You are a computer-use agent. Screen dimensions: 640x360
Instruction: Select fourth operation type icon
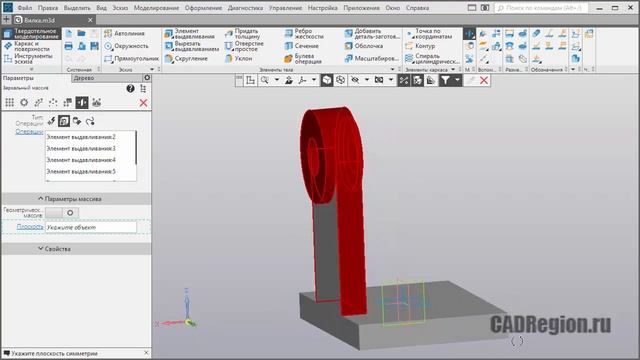click(90, 121)
